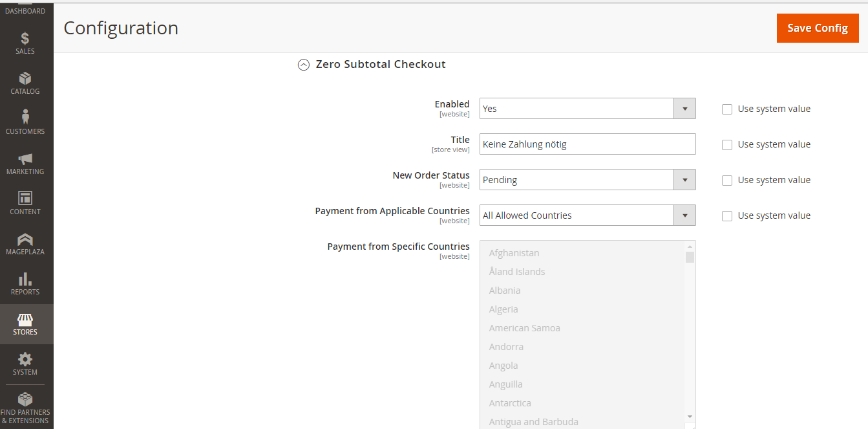Open the Reports sidebar panel
Image resolution: width=868 pixels, height=429 pixels.
25,283
